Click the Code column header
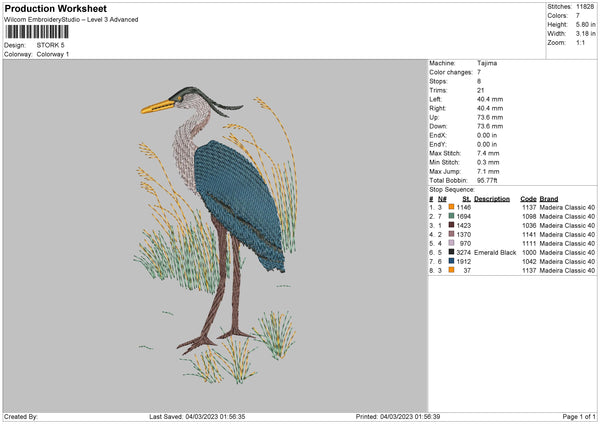 (x=529, y=198)
